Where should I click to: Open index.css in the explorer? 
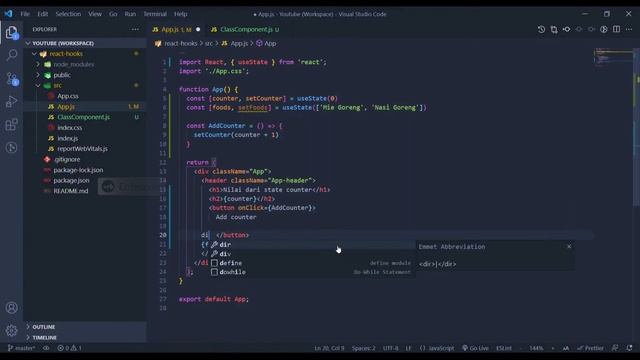69,128
